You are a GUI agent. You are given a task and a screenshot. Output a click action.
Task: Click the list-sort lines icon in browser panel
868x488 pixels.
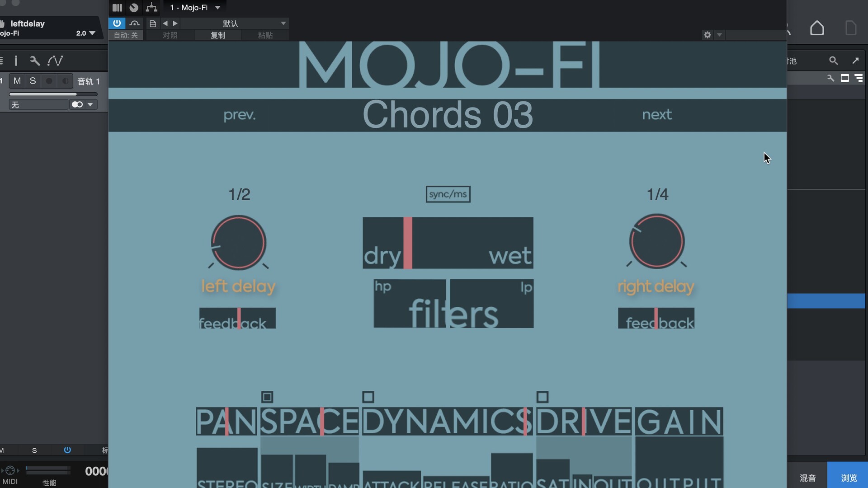tap(859, 78)
